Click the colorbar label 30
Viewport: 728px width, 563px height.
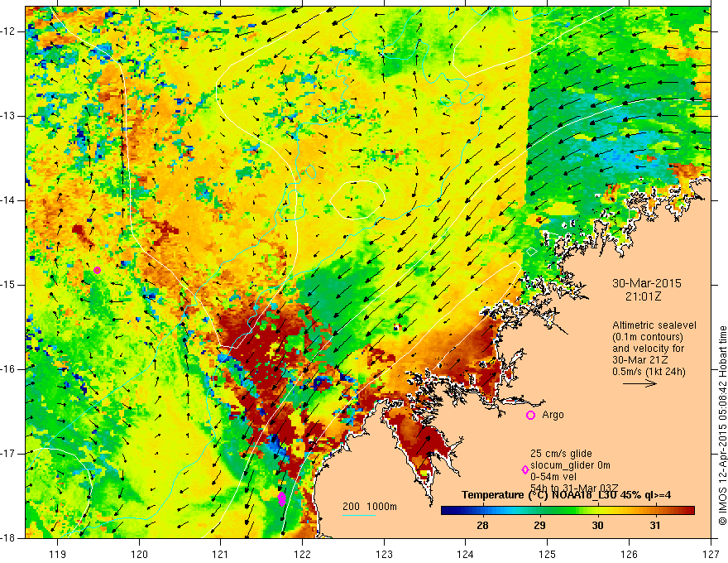click(x=597, y=526)
